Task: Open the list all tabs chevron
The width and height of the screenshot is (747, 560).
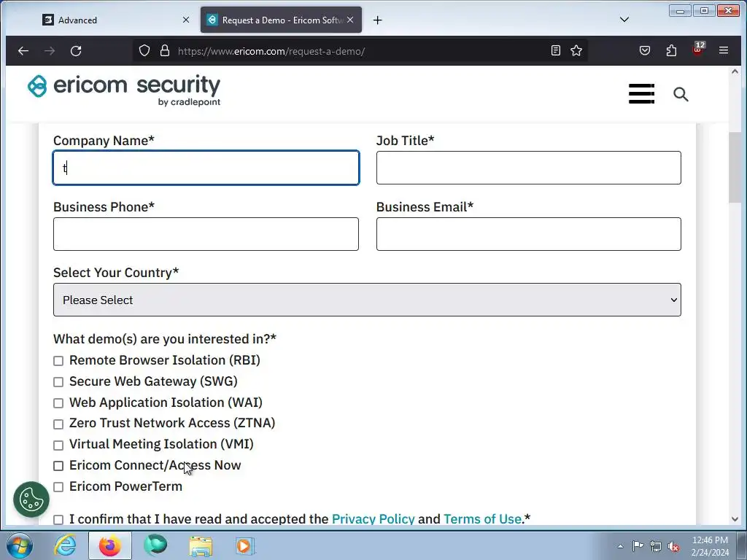Action: click(624, 20)
